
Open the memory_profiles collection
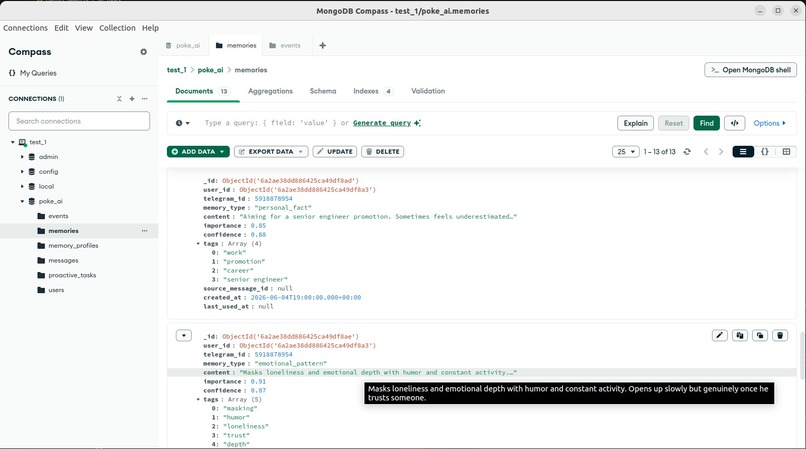pos(73,246)
